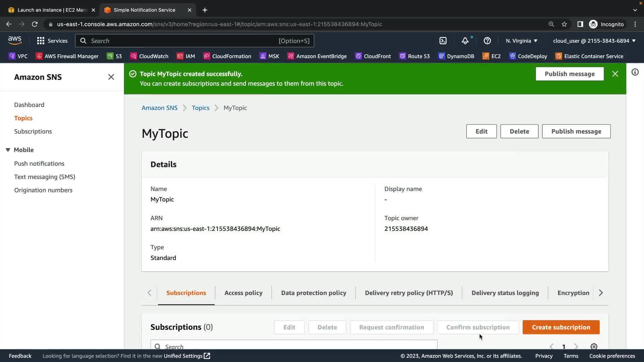Expand the N. Virginia region dropdown
This screenshot has width=644, height=362.
click(x=521, y=41)
